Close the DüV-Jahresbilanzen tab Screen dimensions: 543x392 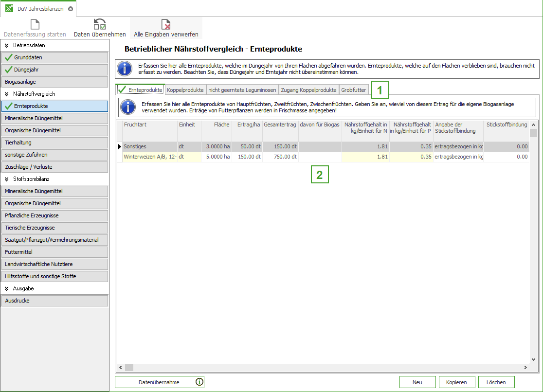click(x=71, y=9)
